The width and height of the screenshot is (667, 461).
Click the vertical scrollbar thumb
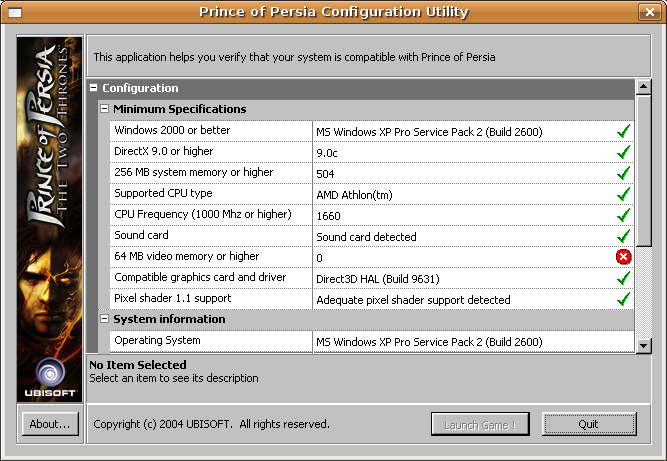[x=644, y=171]
